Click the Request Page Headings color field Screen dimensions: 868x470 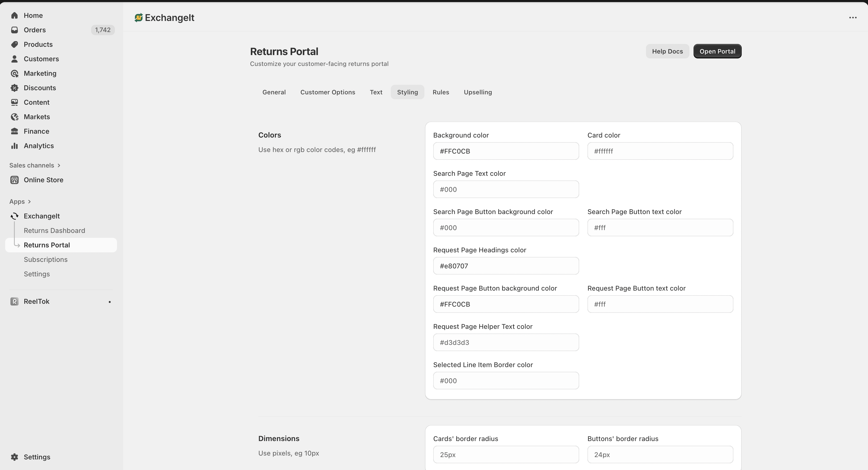pos(505,266)
